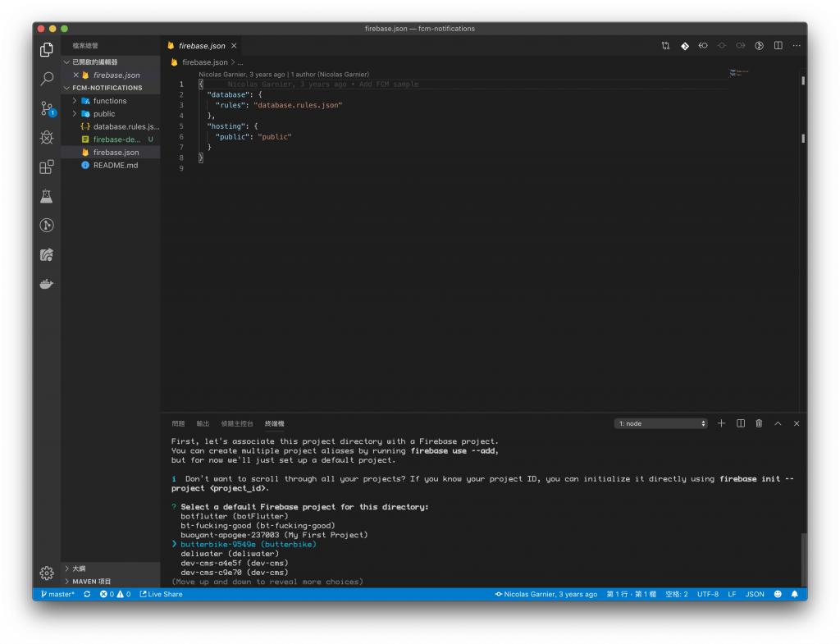This screenshot has width=840, height=644.
Task: Open the Docker view in activity bar
Action: [47, 284]
